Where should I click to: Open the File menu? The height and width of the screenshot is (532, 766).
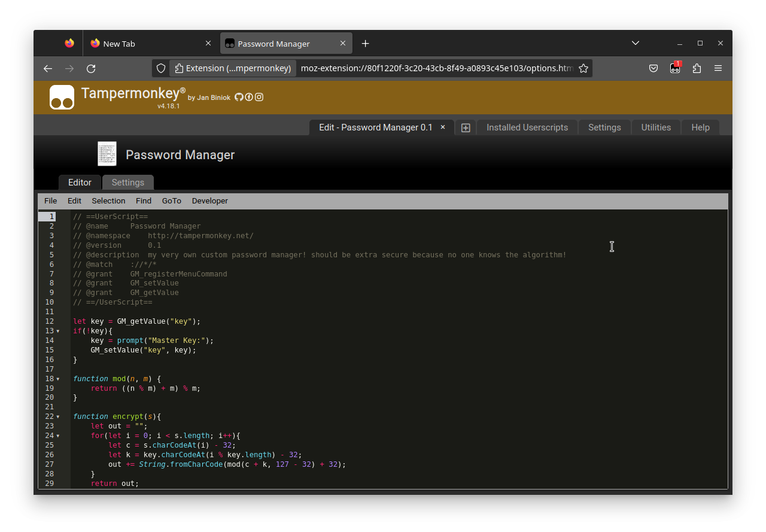[x=50, y=200]
